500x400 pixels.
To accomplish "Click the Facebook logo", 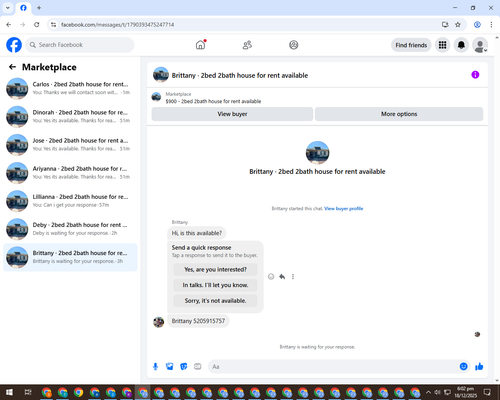I will [x=14, y=45].
